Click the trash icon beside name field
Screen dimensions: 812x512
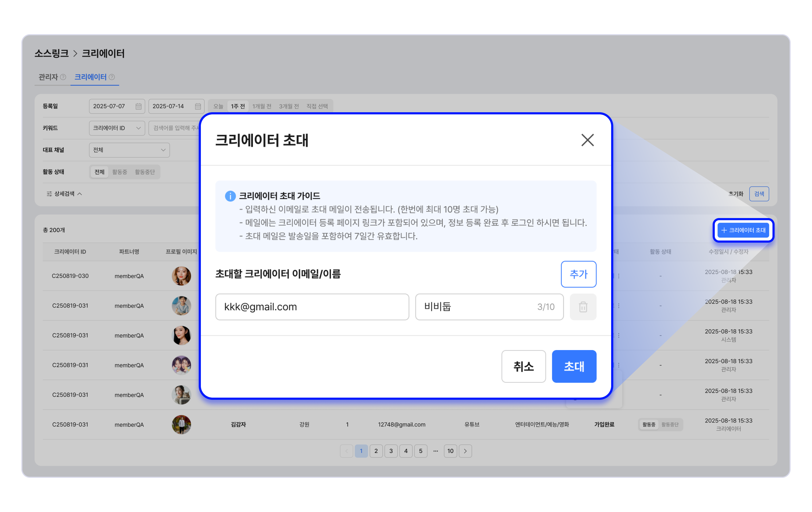(x=583, y=307)
